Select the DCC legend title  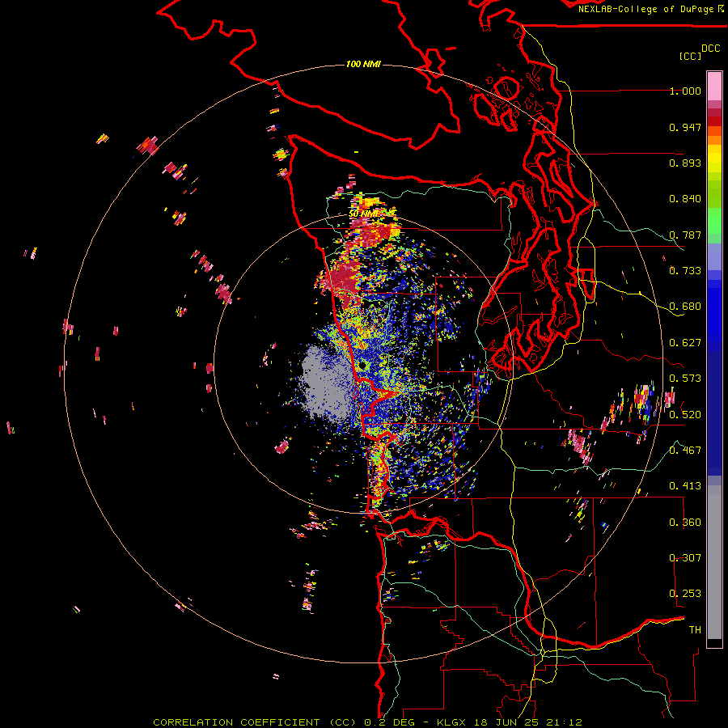click(x=711, y=49)
